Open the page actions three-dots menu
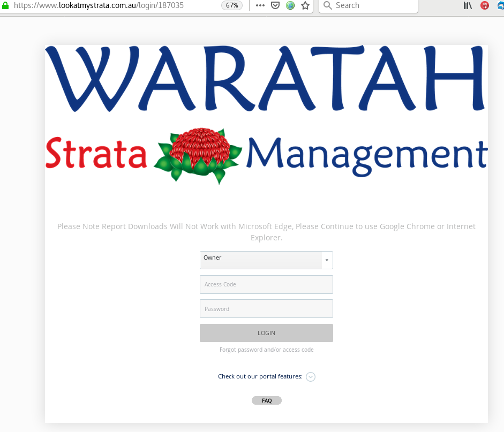 [x=260, y=5]
